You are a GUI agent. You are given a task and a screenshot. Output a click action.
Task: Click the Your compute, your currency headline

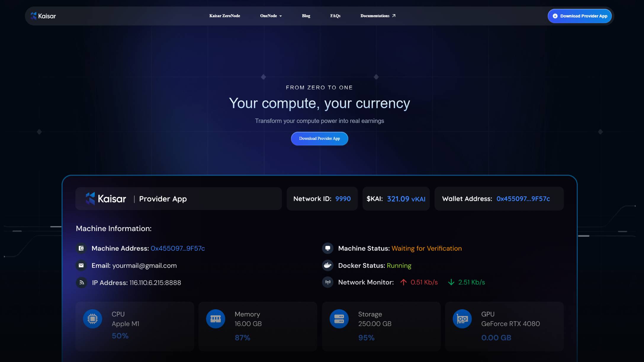pos(319,103)
